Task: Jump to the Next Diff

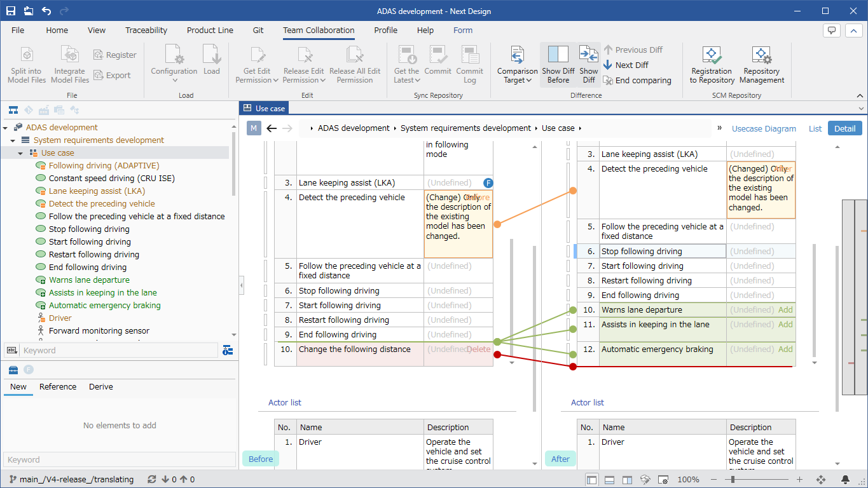Action: [x=626, y=65]
